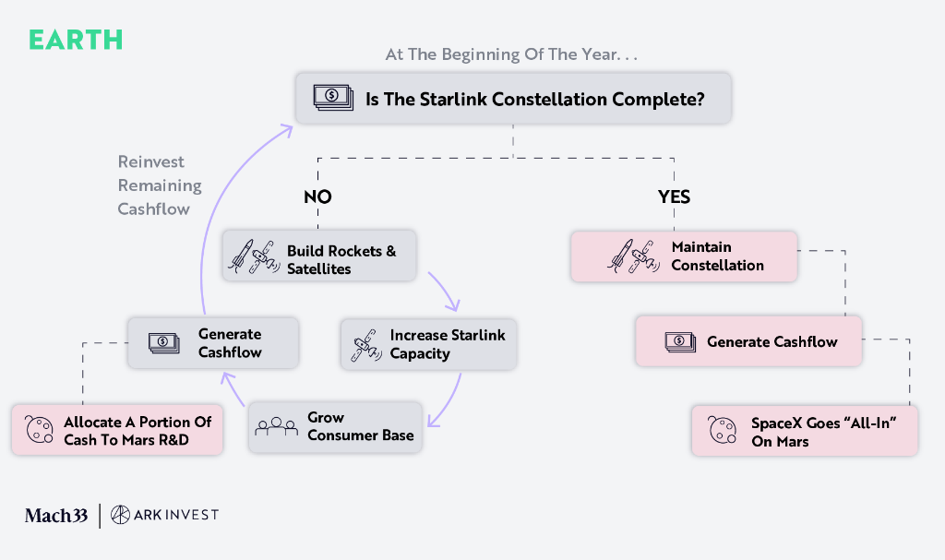This screenshot has height=560, width=945.
Task: Click the people icon in Grow Consumer Base
Action: pyautogui.click(x=277, y=427)
